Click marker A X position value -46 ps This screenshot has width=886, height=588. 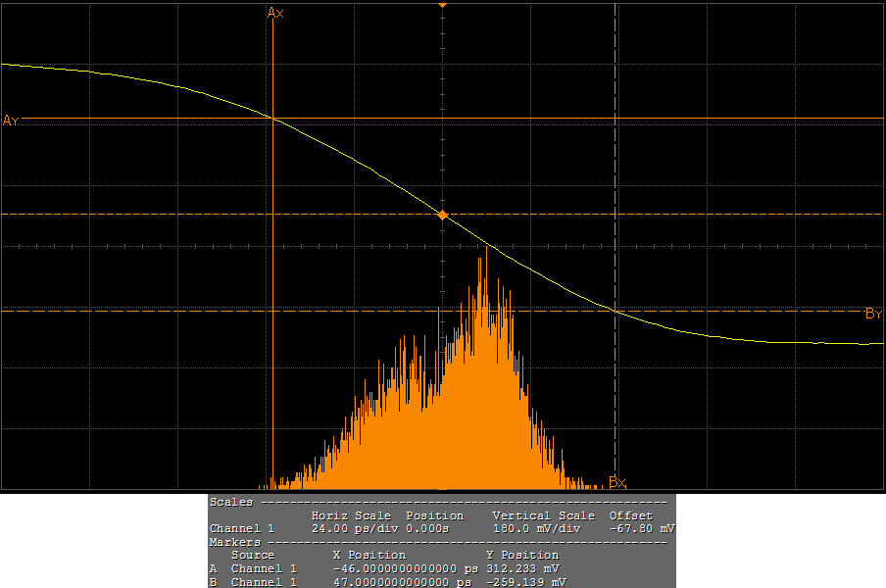[x=404, y=568]
